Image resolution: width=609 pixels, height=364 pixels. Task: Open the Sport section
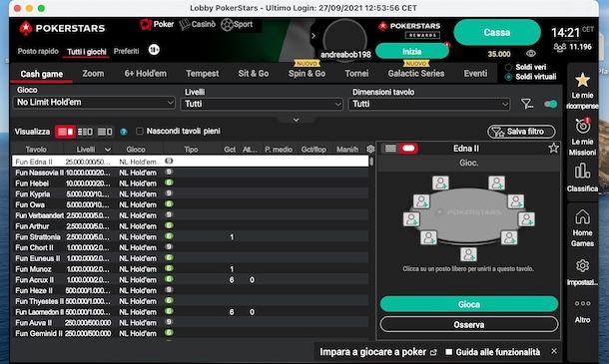pyautogui.click(x=237, y=25)
